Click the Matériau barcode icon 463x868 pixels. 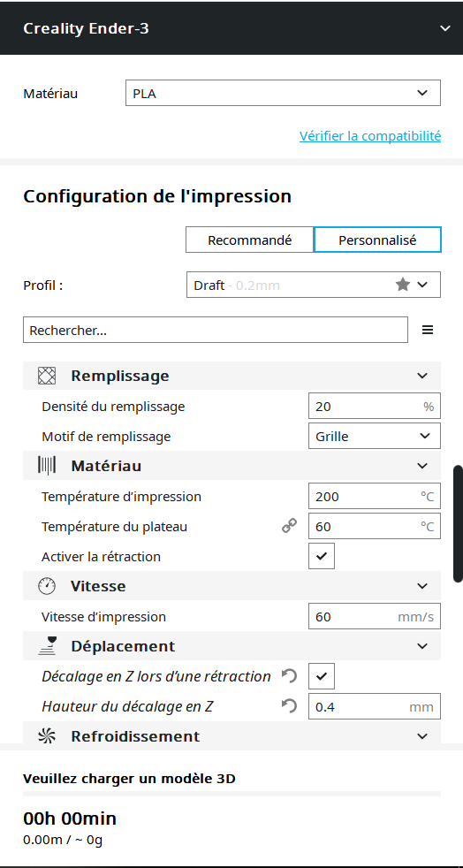click(47, 466)
